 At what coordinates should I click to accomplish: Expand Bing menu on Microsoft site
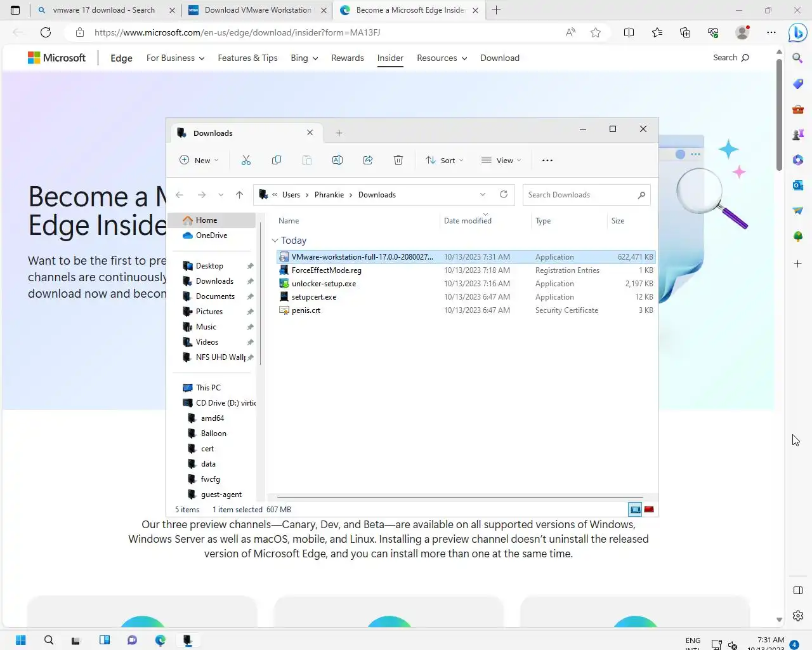304,58
